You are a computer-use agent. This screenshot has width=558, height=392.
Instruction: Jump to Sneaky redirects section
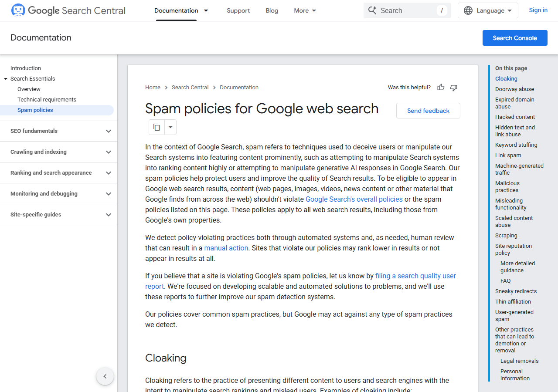pos(516,291)
